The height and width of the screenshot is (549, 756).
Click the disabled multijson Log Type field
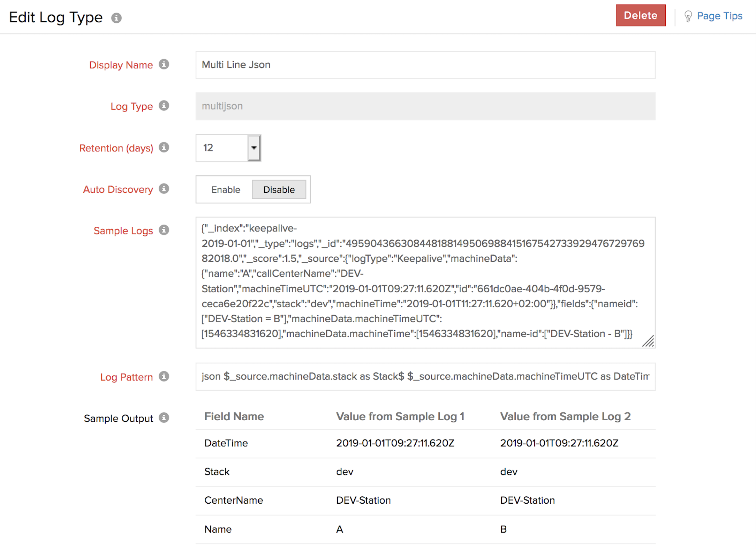[425, 106]
